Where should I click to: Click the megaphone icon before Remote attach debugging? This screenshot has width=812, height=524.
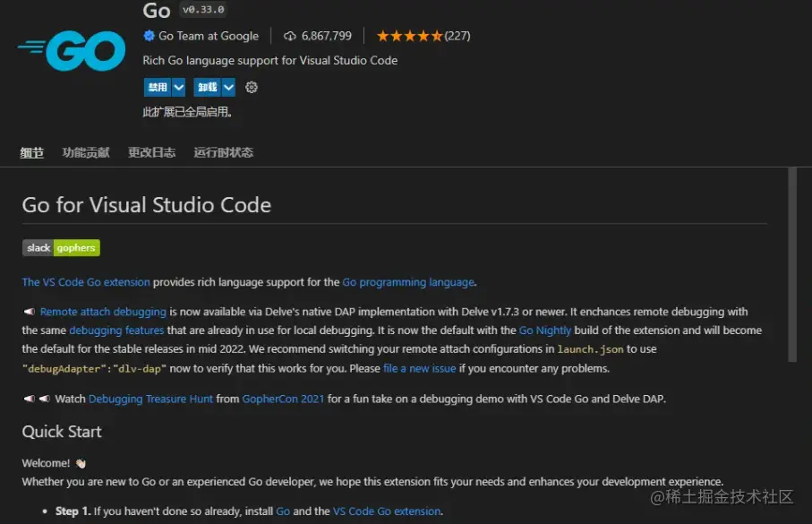click(x=29, y=312)
